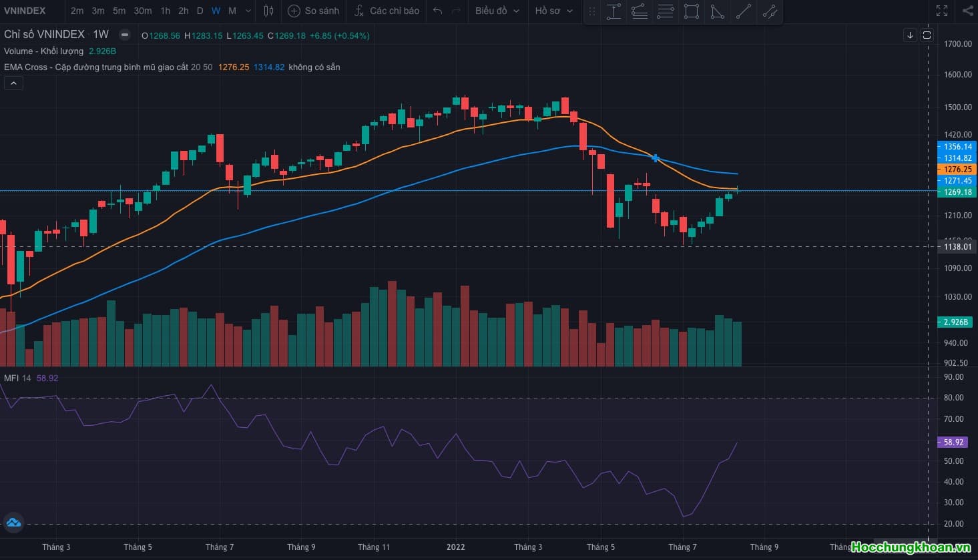Select the triangle pattern drawing tool
Image resolution: width=978 pixels, height=560 pixels.
tap(717, 11)
